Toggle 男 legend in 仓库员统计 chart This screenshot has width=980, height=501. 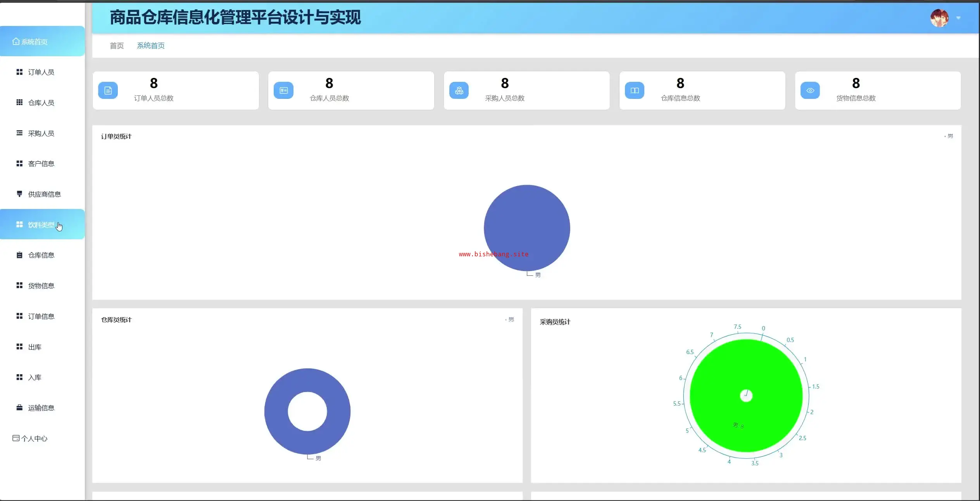click(510, 320)
